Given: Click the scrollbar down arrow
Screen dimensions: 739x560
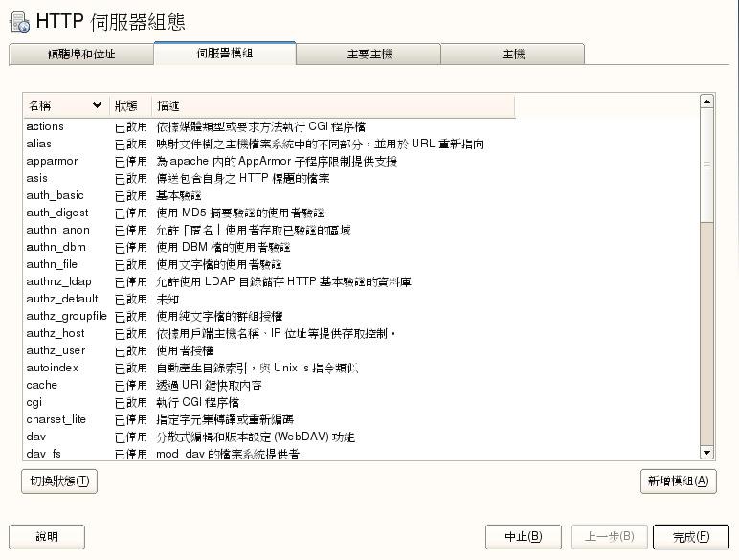Looking at the screenshot, I should 707,452.
